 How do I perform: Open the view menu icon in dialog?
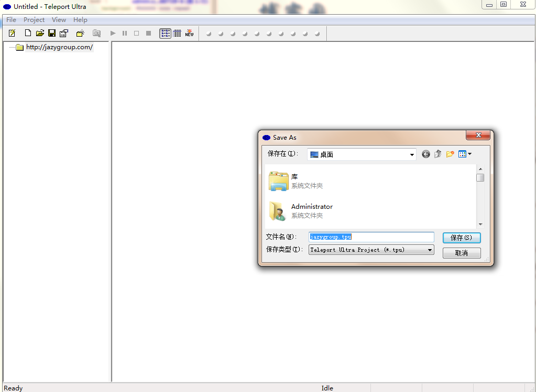465,154
